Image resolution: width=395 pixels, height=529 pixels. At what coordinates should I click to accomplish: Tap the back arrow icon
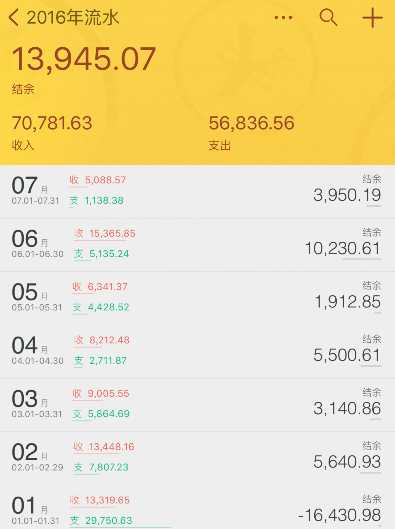coord(13,18)
